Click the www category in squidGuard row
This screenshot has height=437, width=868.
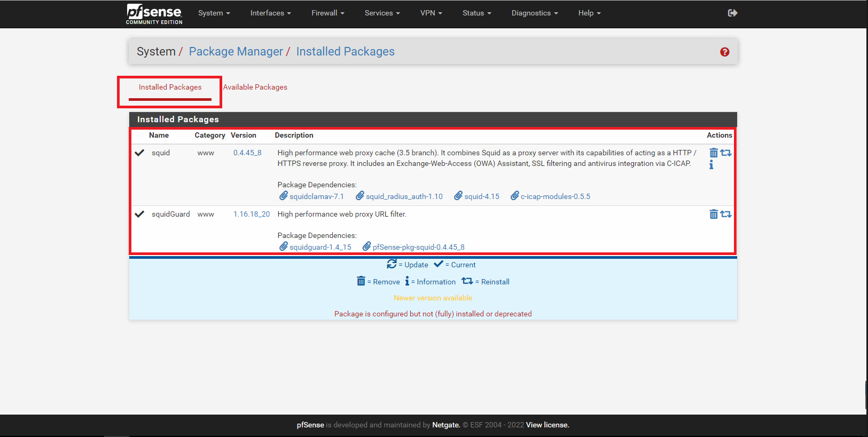tap(206, 214)
